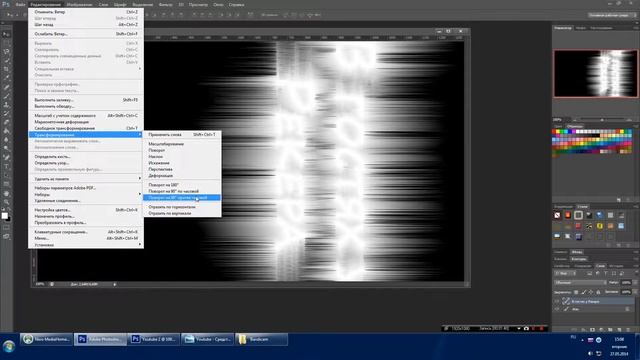The width and height of the screenshot is (640, 360).
Task: Choose 'Отразить по горизонтали' in the submenu
Action: click(182, 207)
